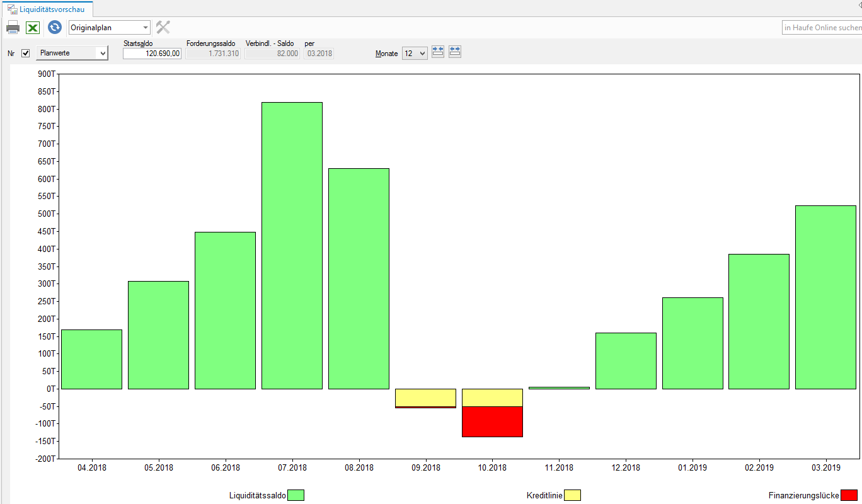Refresh the liquidity forecast data

(x=55, y=27)
